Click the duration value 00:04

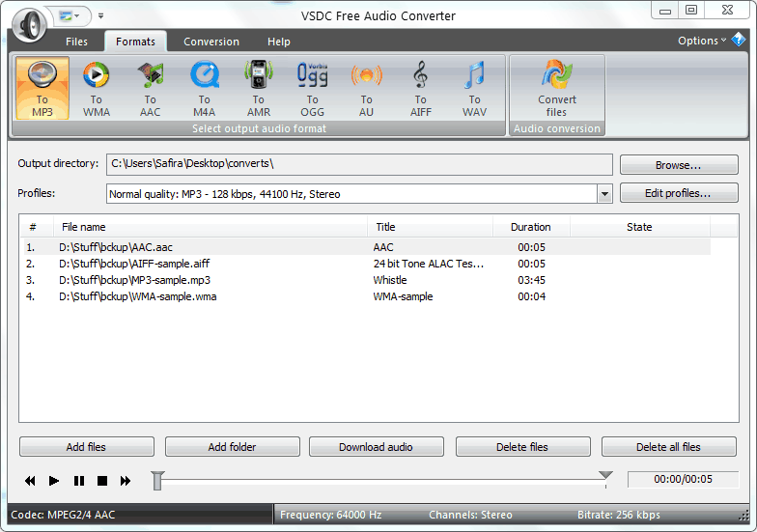point(531,296)
